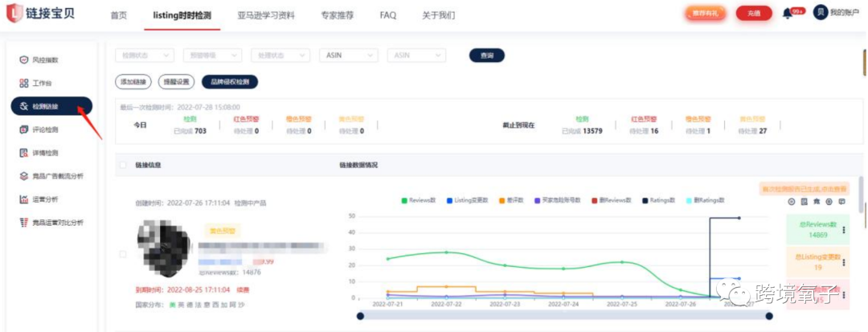This screenshot has height=332, width=868.
Task: Open the 亚马逊学习资料 tab
Action: pos(266,15)
